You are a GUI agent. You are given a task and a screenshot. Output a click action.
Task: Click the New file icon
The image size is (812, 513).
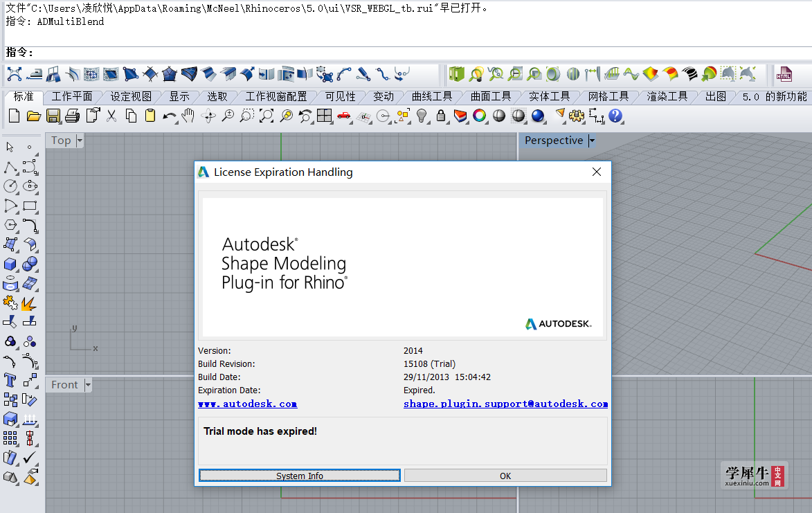coord(15,116)
